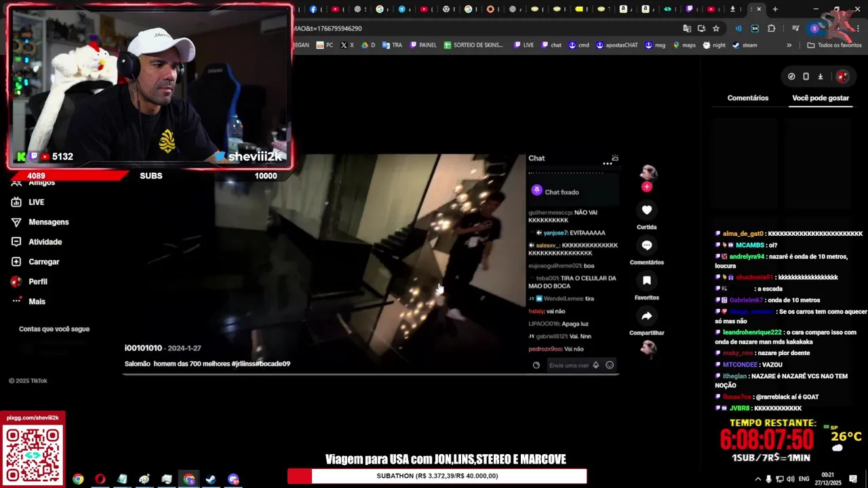Screen dimensions: 868x488
Task: Expand the Mais menu in sidebar
Action: [37, 301]
